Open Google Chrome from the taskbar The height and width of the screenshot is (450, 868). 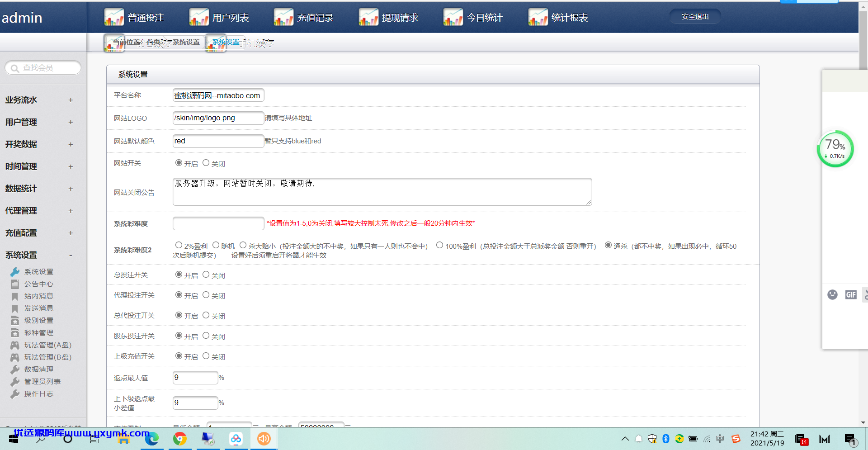pos(180,439)
